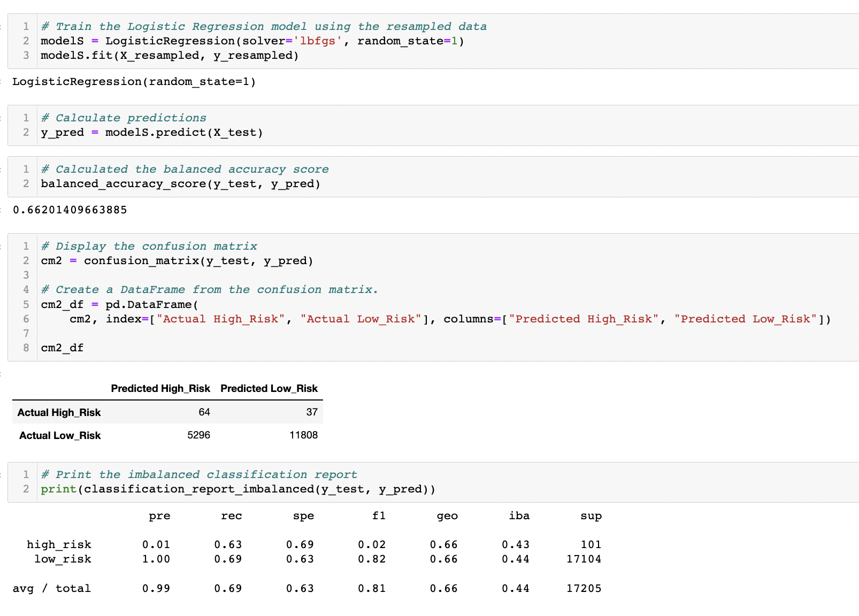The height and width of the screenshot is (616, 859).
Task: Click the high_risk row label in the report
Action: (x=59, y=545)
